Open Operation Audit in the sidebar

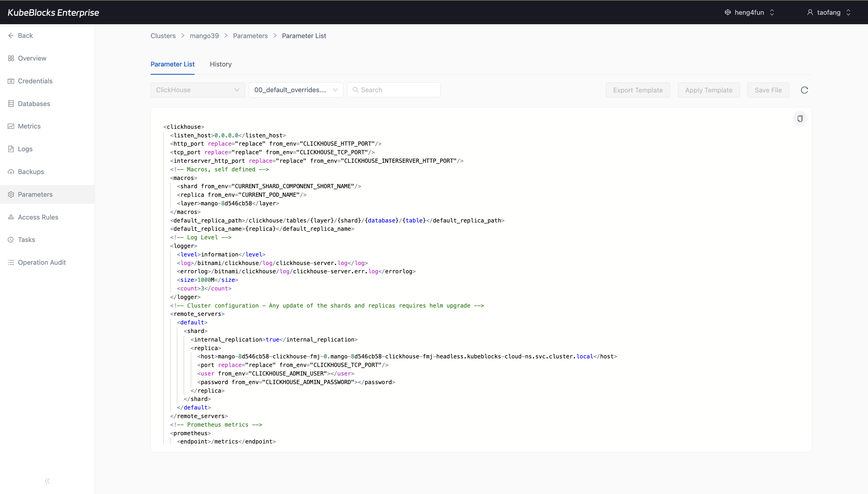pyautogui.click(x=48, y=262)
